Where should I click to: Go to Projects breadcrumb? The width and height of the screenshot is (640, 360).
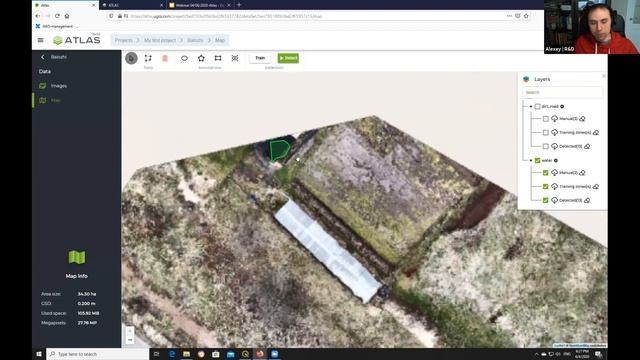tap(124, 40)
